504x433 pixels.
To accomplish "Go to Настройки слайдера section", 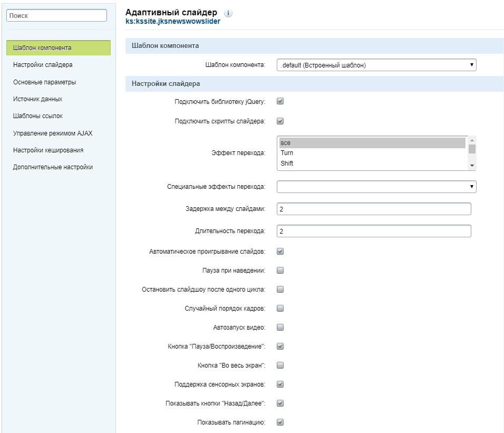I will point(43,65).
